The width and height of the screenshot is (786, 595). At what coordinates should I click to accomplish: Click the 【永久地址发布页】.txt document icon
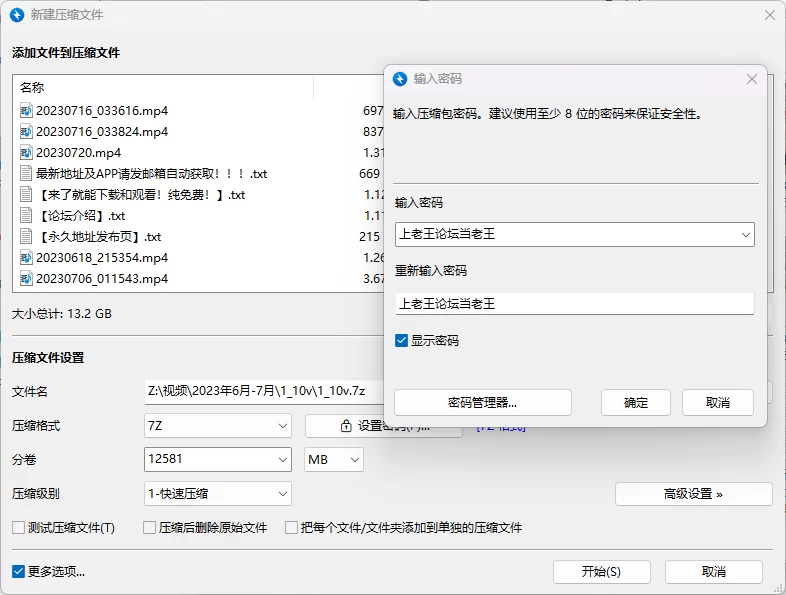[26, 237]
